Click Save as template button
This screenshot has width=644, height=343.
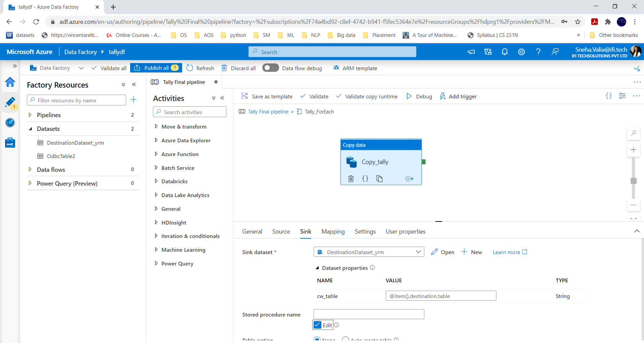coord(267,96)
